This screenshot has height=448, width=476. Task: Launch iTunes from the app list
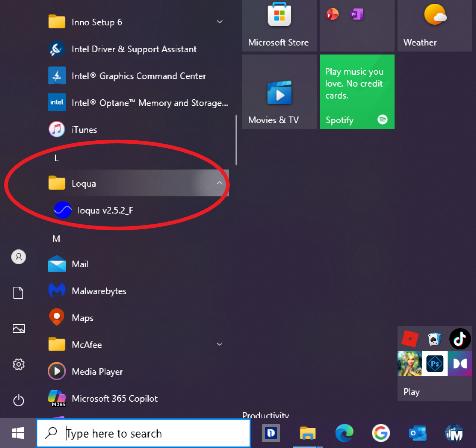point(137,130)
